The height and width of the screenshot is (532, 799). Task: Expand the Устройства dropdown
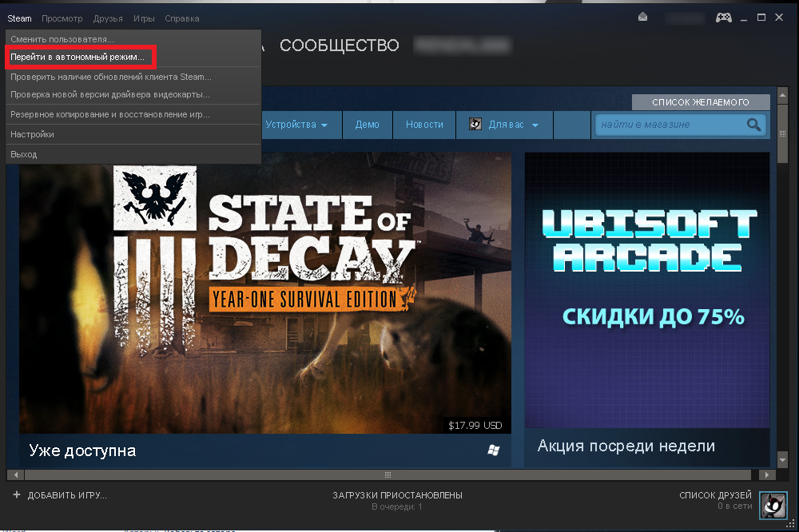tap(296, 125)
